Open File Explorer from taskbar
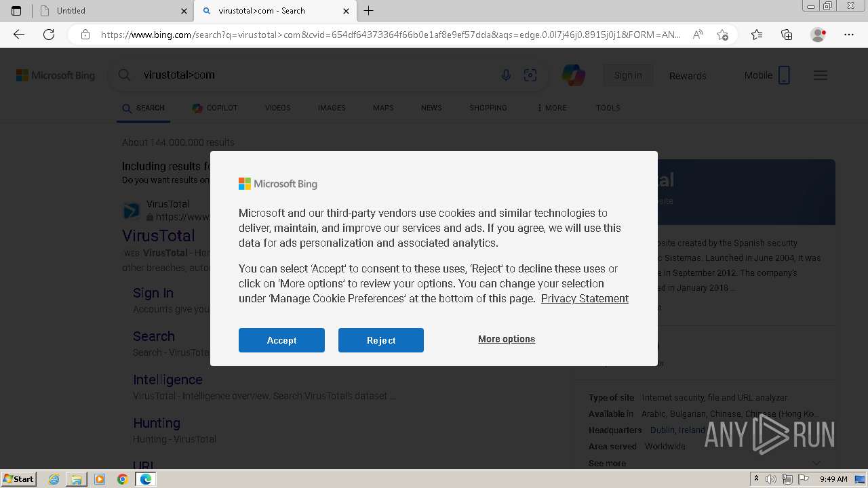 pyautogui.click(x=77, y=479)
